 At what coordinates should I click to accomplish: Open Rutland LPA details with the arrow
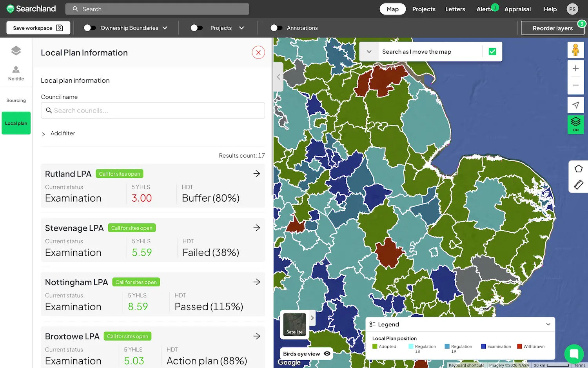257,173
